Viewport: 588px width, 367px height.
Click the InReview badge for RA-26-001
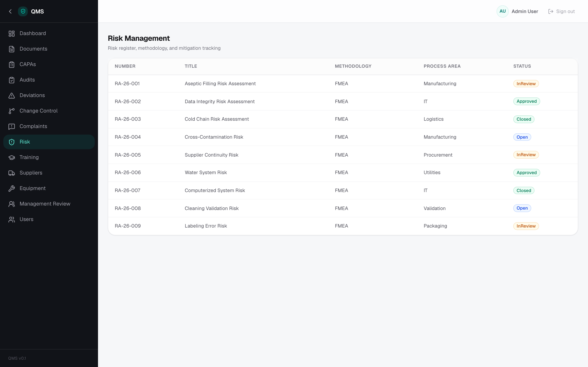coord(526,84)
